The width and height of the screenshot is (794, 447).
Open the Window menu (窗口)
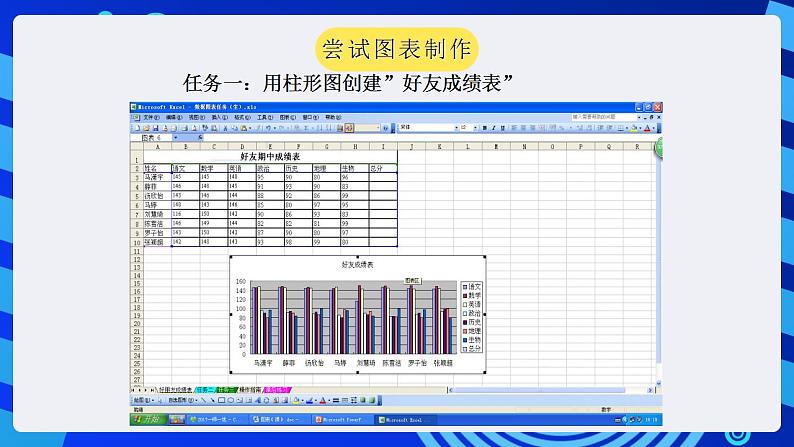click(x=310, y=117)
